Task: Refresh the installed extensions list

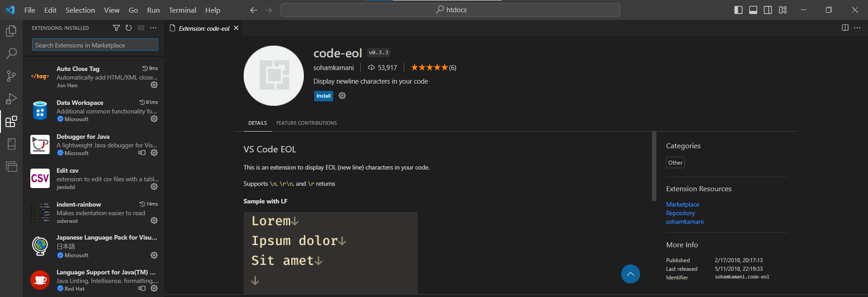Action: tap(128, 28)
